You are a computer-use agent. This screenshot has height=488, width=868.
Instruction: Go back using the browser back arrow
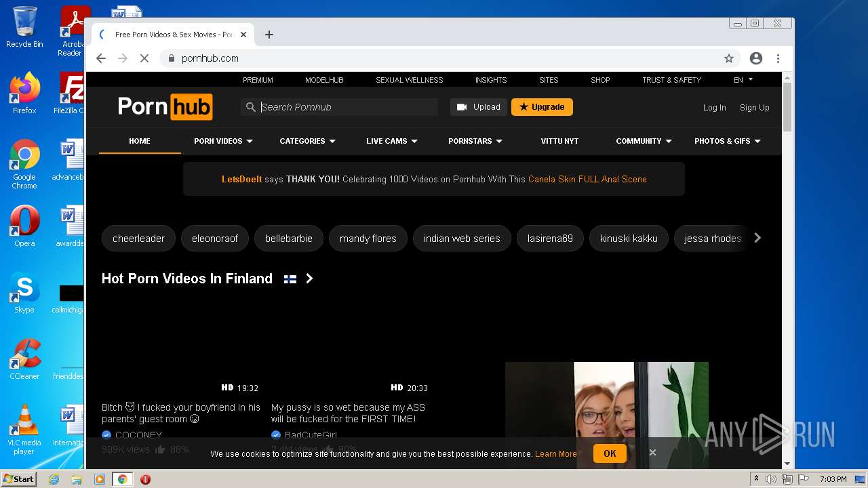tap(101, 58)
